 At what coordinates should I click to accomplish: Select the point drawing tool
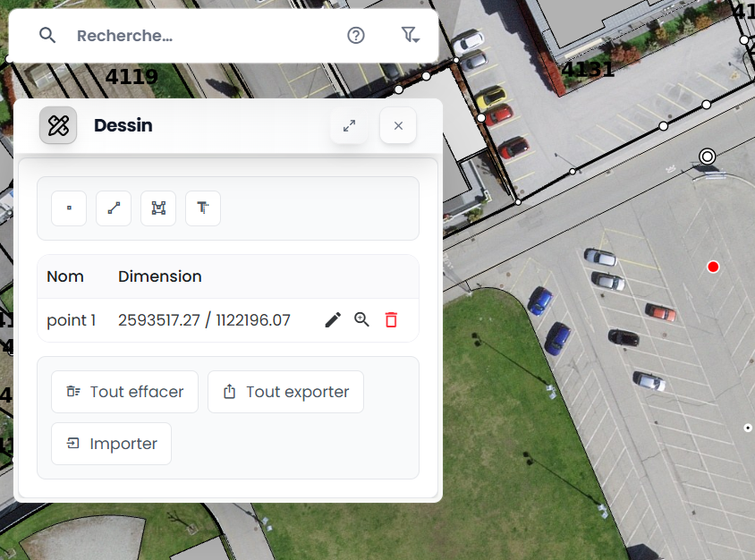[69, 208]
